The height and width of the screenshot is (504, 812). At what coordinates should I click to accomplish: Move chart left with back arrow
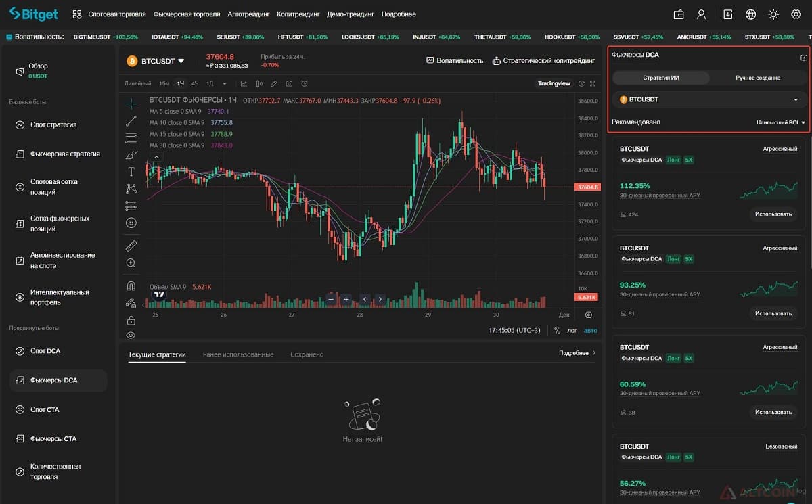pos(365,298)
